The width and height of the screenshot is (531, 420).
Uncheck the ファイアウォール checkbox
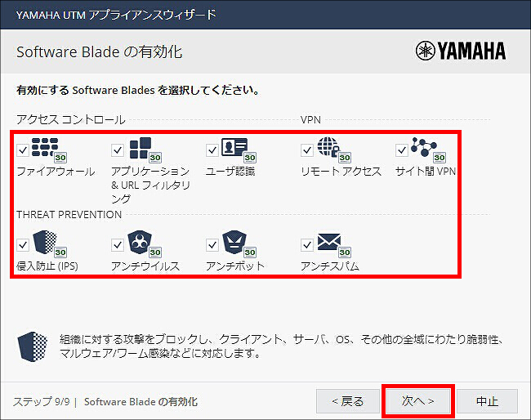[23, 150]
